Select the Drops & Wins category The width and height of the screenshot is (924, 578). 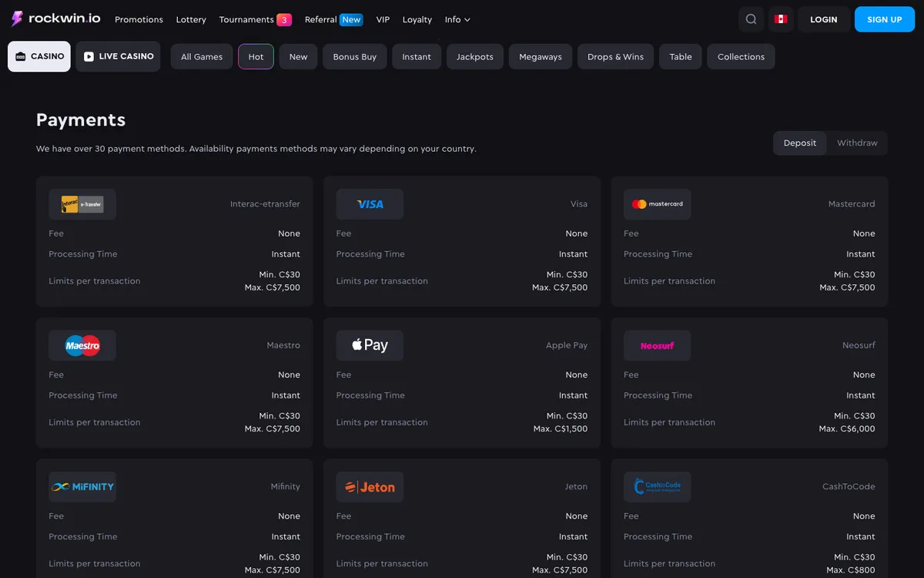coord(615,57)
